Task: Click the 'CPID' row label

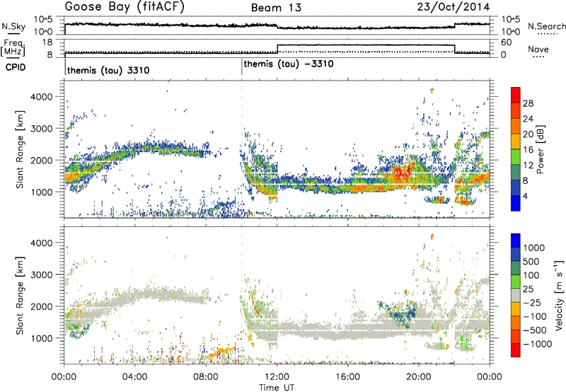Action: 16,67
